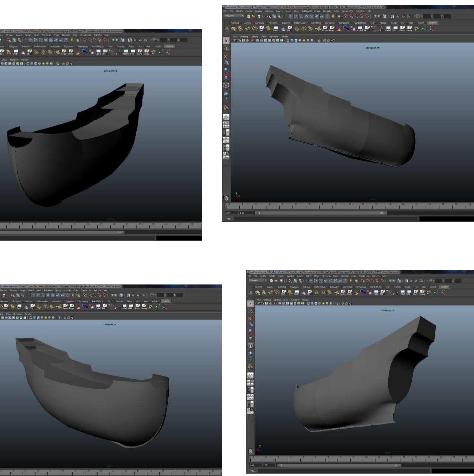Open the Polygons menu set dropdown in top-right window
474x476 pixels.
(234, 16)
